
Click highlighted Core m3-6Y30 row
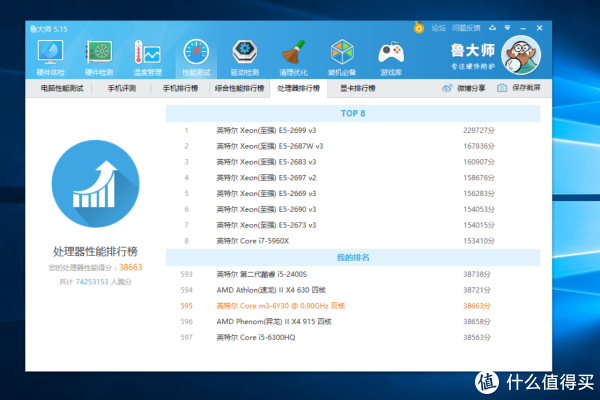pyautogui.click(x=353, y=306)
